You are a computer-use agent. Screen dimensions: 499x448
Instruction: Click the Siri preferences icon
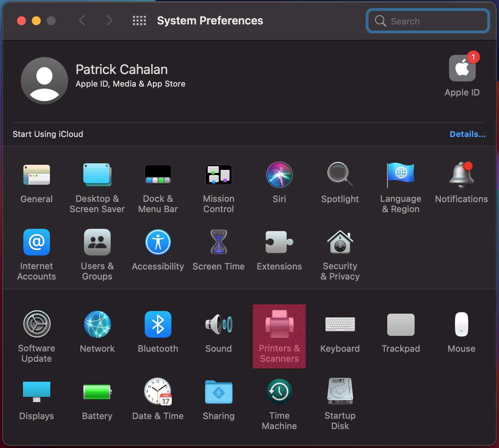279,175
